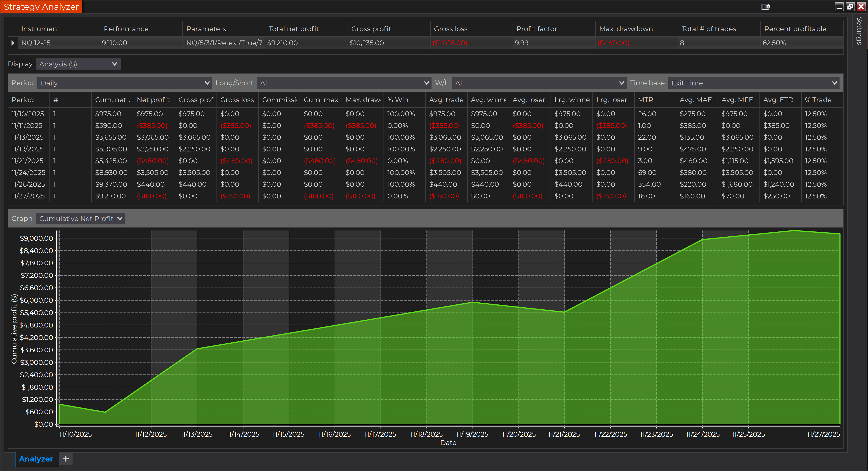Viewport: 868px width, 471px height.
Task: Open the Settings sidebar on the right edge
Action: [x=860, y=31]
